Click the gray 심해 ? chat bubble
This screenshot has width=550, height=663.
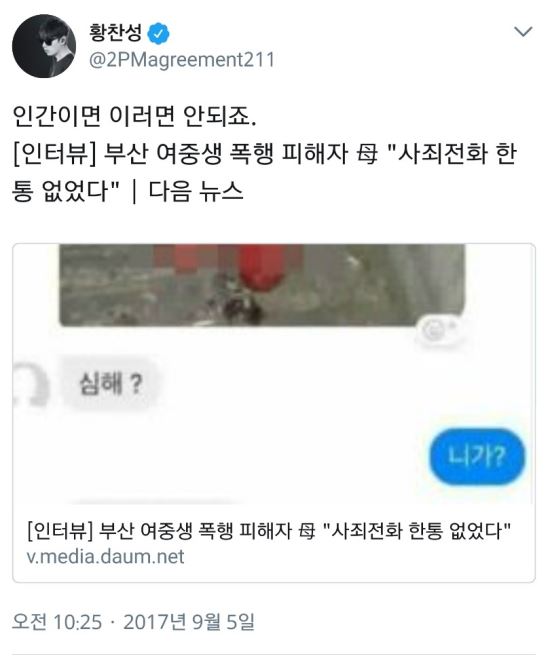click(x=111, y=384)
